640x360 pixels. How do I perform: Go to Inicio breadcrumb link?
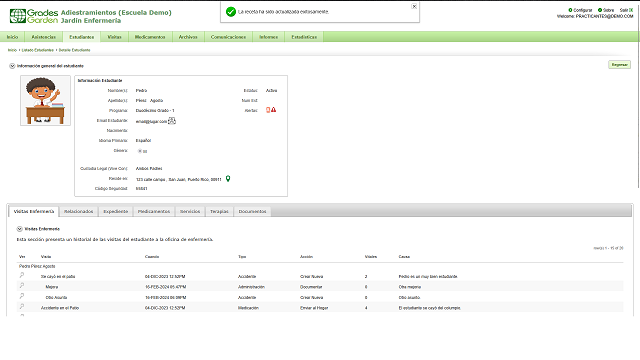click(x=12, y=50)
